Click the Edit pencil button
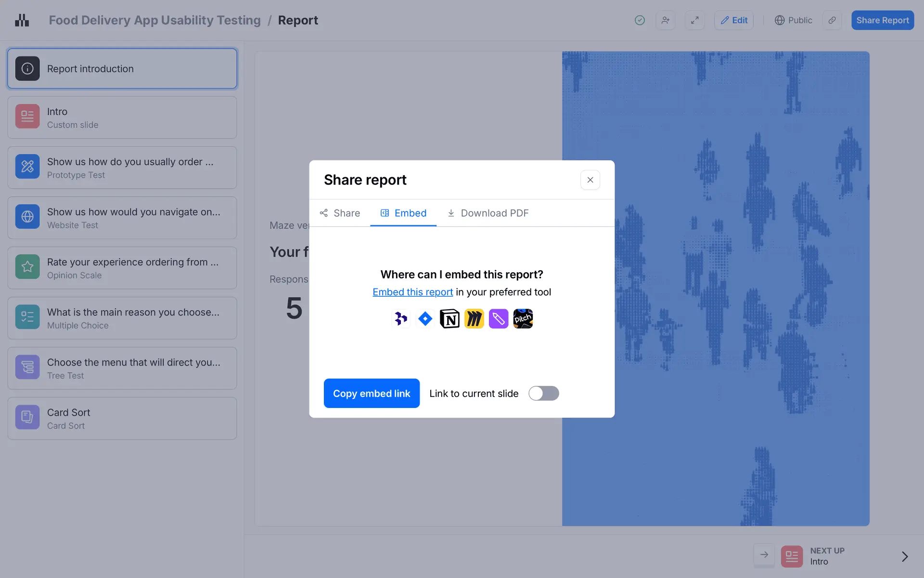The width and height of the screenshot is (924, 578). coord(733,20)
